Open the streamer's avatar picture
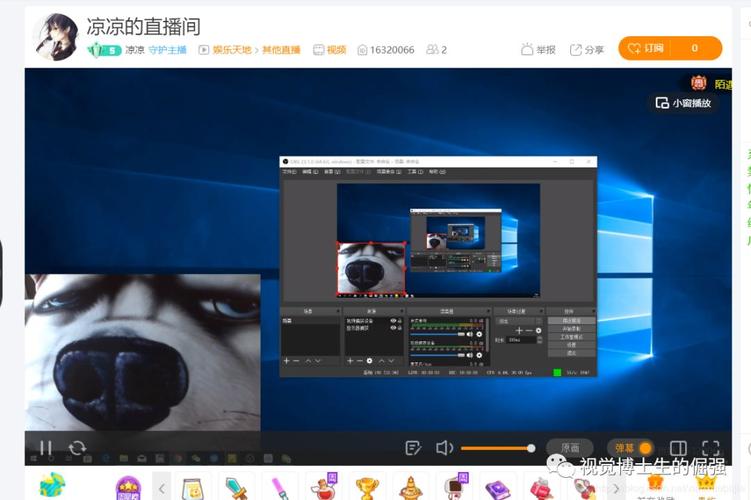The image size is (751, 500). tap(56, 37)
